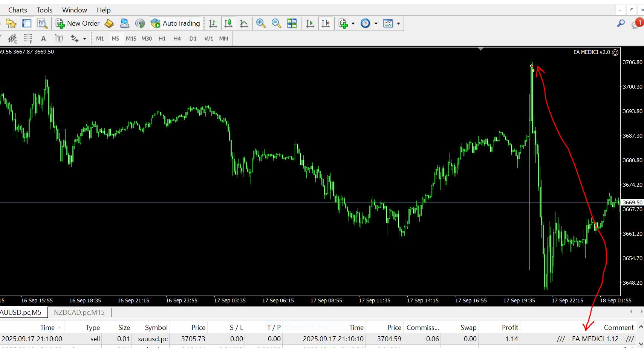Expand the templates dropdown arrow
The width and height of the screenshot is (644, 348).
pyautogui.click(x=398, y=23)
